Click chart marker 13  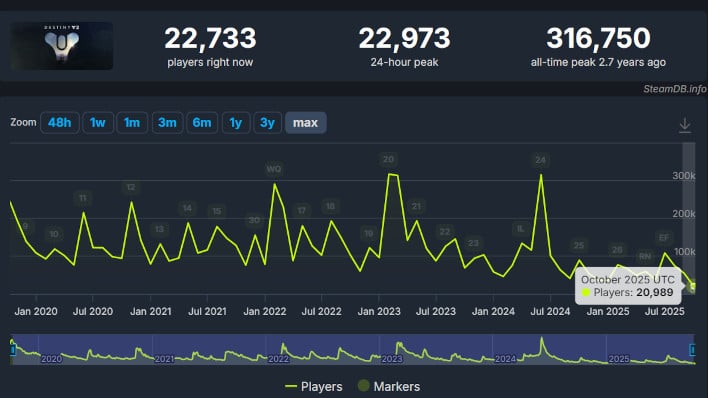click(159, 229)
